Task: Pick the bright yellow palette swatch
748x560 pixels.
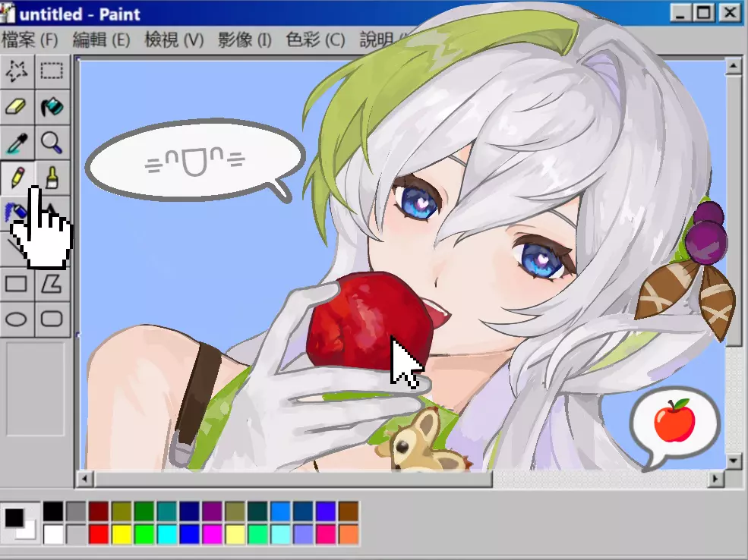Action: (122, 534)
